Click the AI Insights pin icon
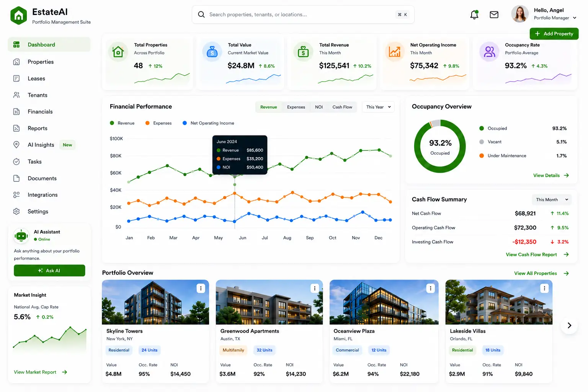 coord(16,145)
